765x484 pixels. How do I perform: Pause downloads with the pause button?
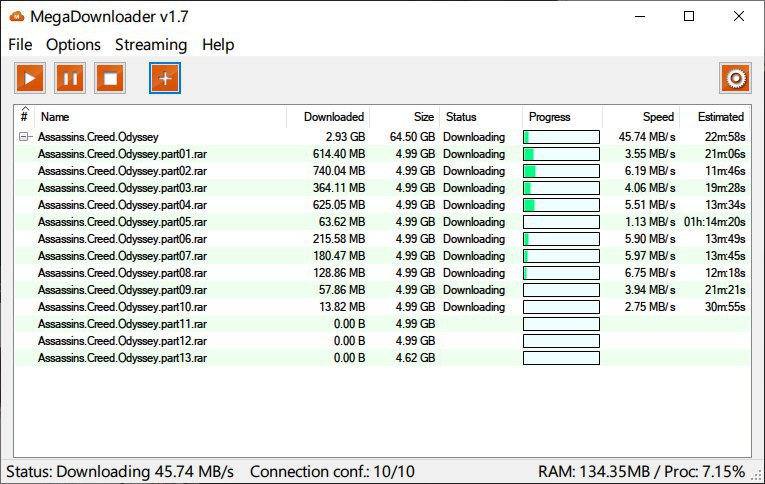pyautogui.click(x=70, y=78)
